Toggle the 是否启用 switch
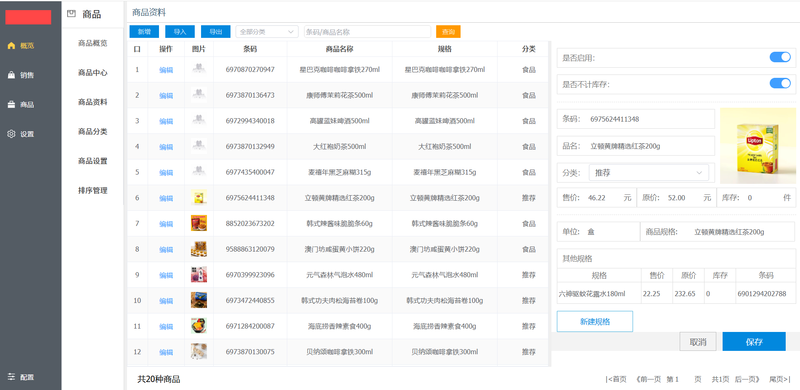Screen dimensions: 800x390 click(780, 57)
